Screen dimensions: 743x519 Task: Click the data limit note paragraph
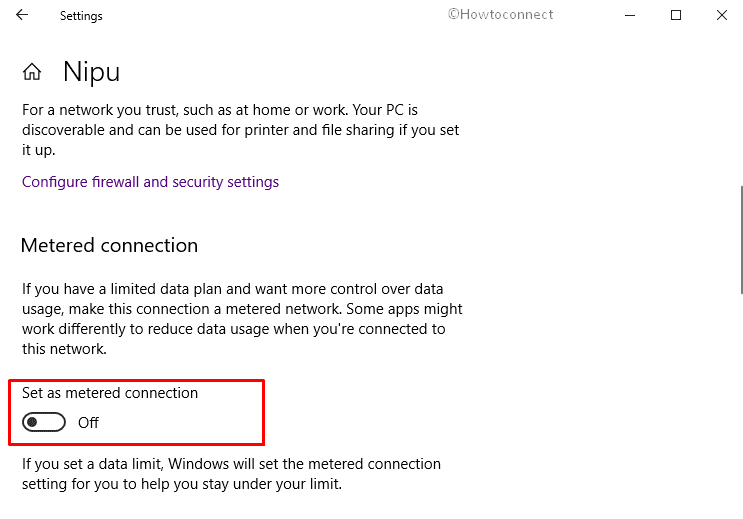[x=231, y=473]
